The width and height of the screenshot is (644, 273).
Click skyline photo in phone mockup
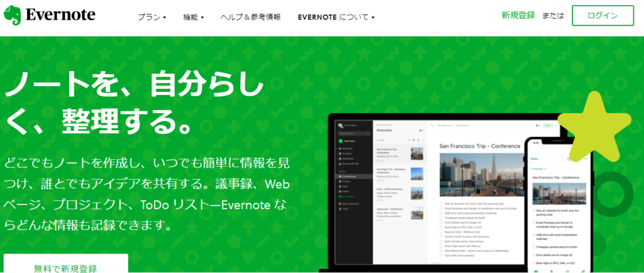(559, 194)
